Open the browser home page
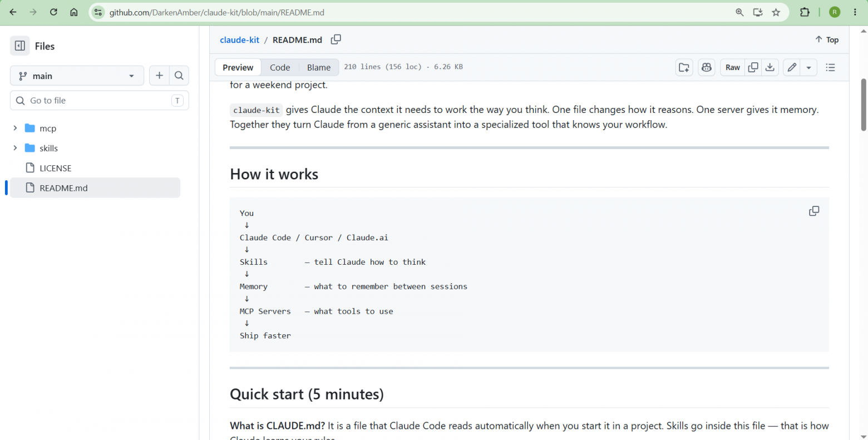Viewport: 868px width, 440px height. pos(74,12)
